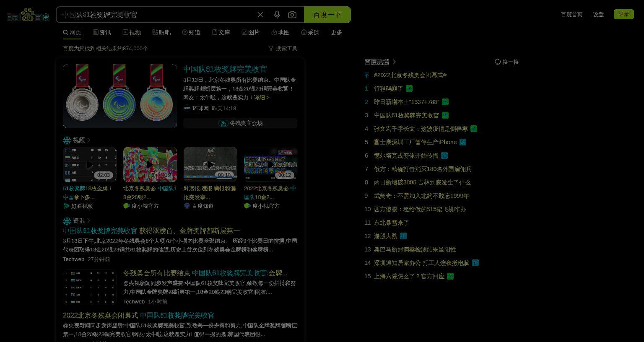Expand the 视频 section chevron
This screenshot has height=342, width=644.
click(x=88, y=140)
